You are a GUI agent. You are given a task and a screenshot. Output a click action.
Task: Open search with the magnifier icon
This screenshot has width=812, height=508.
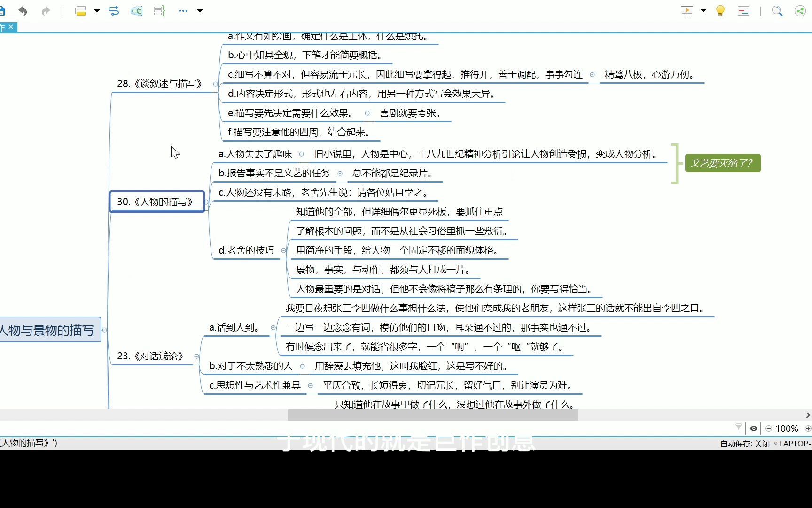tap(777, 10)
